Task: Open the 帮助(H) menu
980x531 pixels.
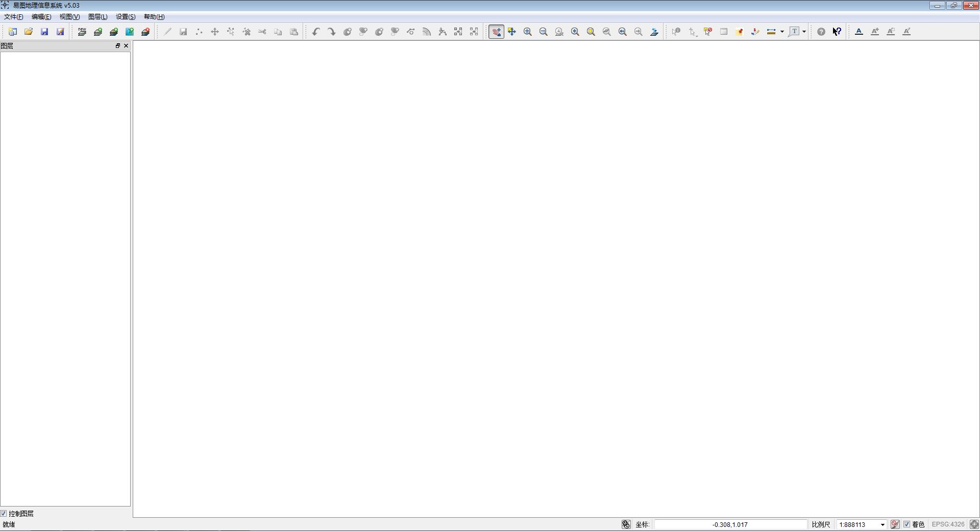Action: 154,17
